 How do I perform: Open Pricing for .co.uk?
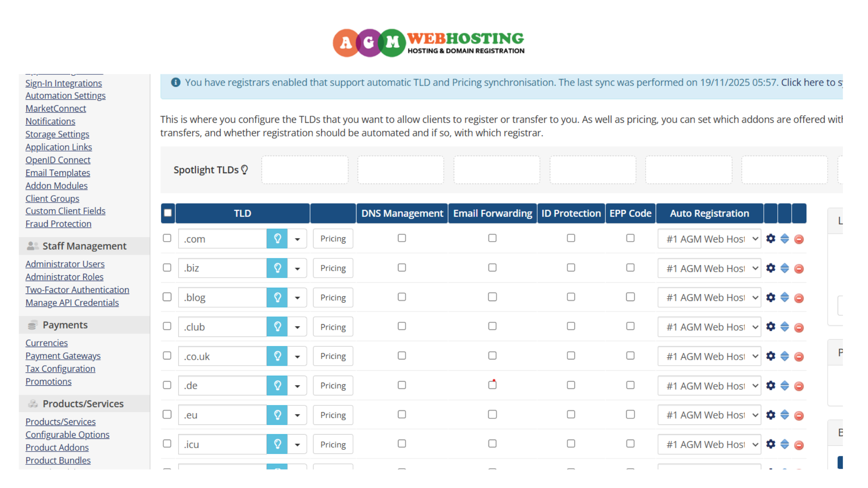coord(333,356)
